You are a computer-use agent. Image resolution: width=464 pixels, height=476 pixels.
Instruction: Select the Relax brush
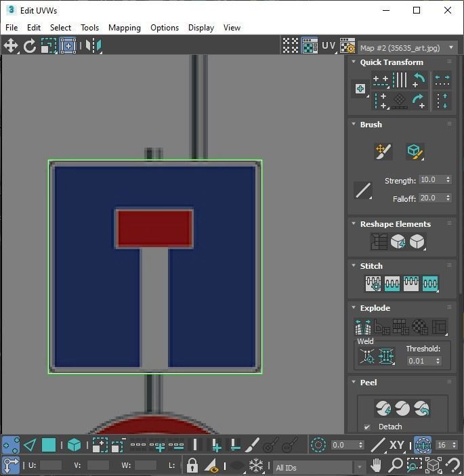pyautogui.click(x=415, y=151)
